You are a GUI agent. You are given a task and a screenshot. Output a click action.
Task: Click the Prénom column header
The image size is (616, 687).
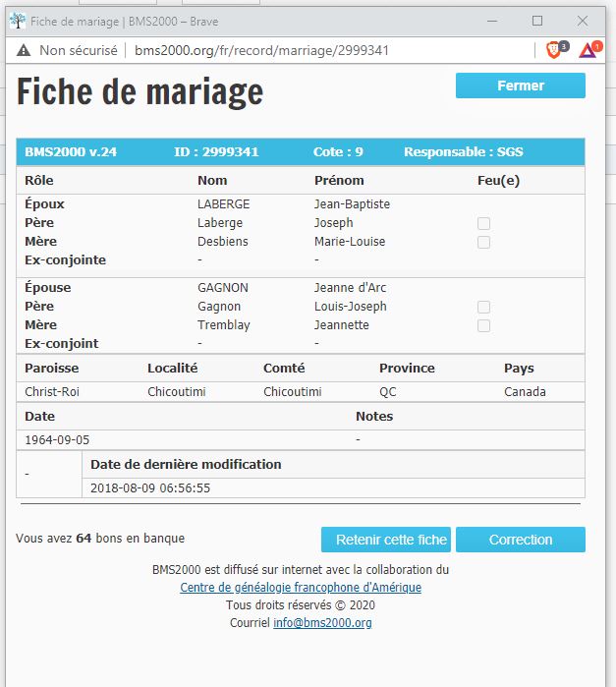339,181
